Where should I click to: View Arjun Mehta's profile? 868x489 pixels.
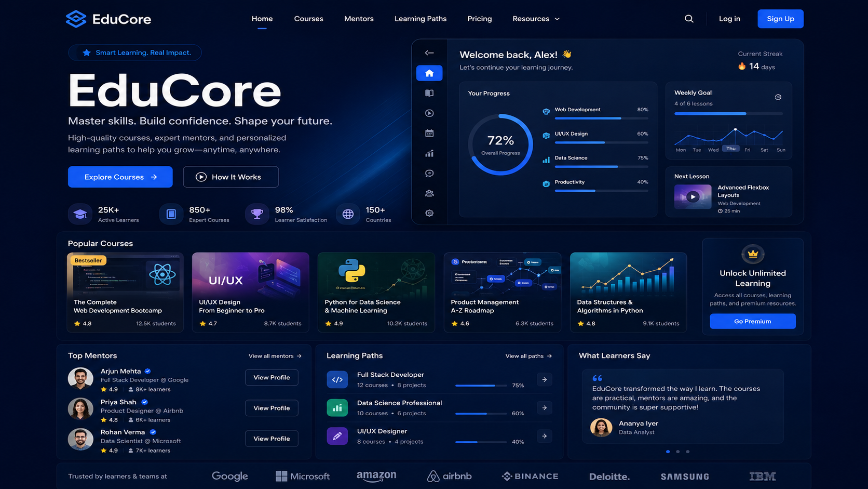click(272, 377)
